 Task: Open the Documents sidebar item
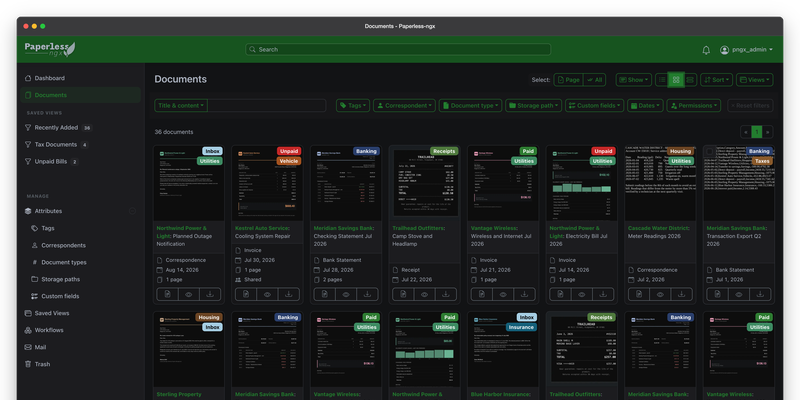click(x=81, y=95)
